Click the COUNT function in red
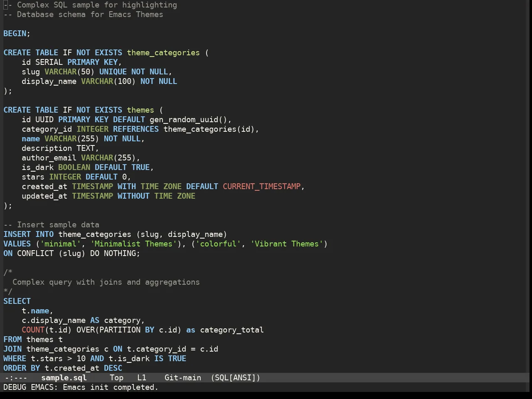This screenshot has height=399, width=532. pos(33,330)
